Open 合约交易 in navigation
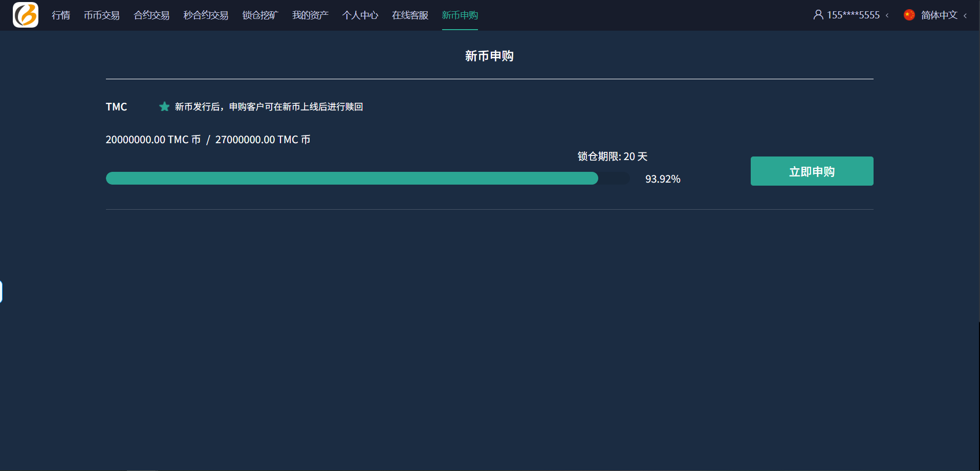Screen dimensions: 980x471 click(x=151, y=15)
